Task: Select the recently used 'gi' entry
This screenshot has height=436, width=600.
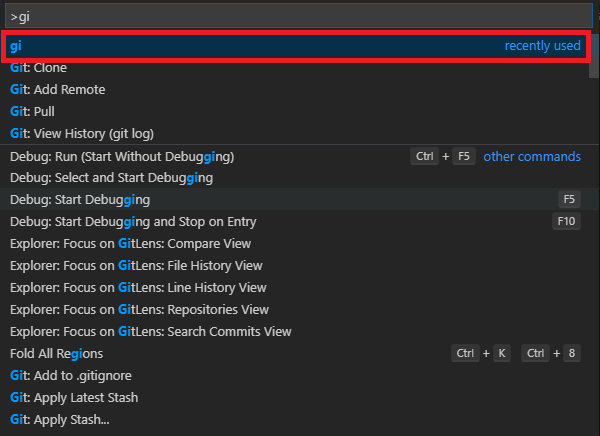Action: 296,46
